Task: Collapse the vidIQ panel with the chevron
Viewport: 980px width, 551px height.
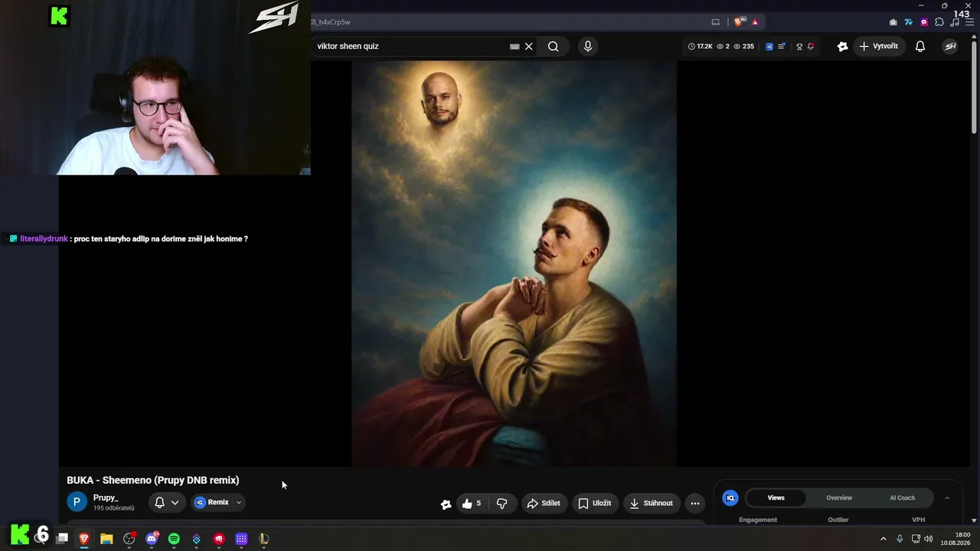Action: click(947, 497)
